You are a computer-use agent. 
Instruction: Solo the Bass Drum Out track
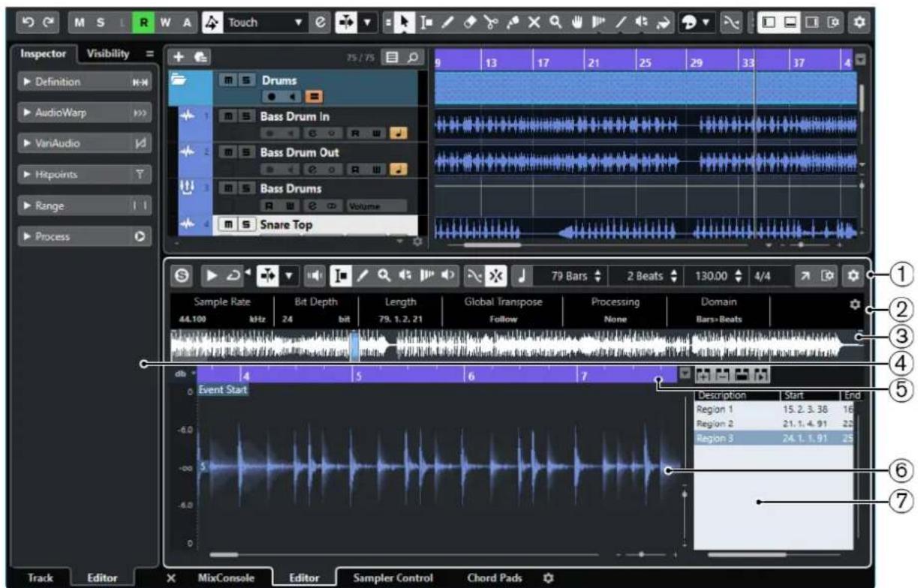(x=245, y=152)
